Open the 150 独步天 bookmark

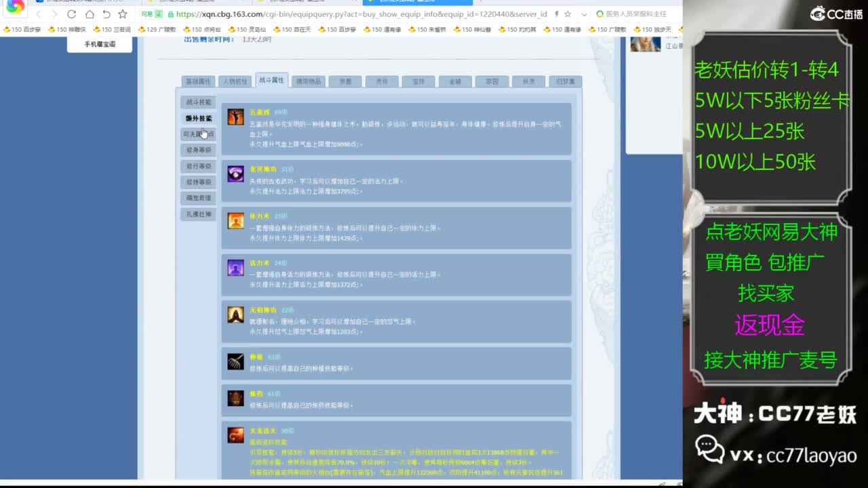[652, 29]
